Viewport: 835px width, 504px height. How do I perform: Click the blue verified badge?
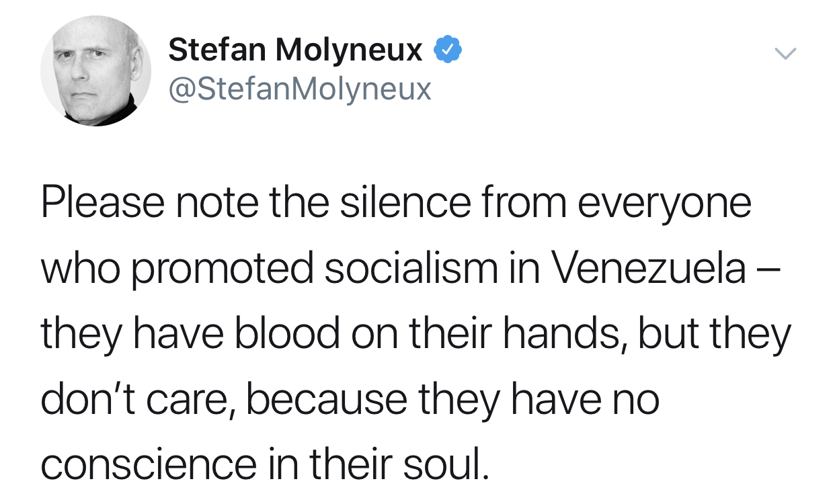point(447,50)
